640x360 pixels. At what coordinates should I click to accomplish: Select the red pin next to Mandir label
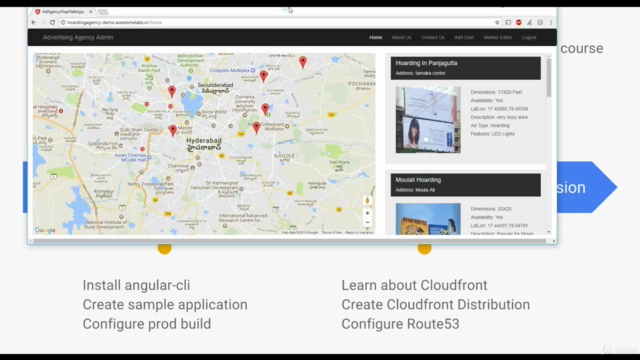pos(173,130)
